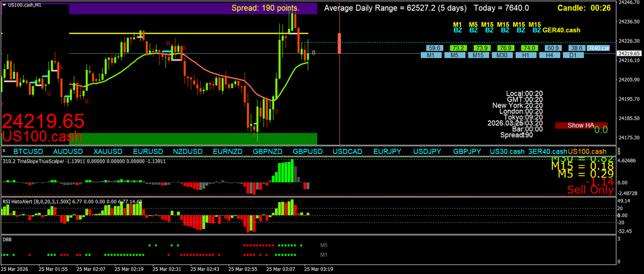
Task: Select the H4 timeframe button
Action: pos(550,55)
